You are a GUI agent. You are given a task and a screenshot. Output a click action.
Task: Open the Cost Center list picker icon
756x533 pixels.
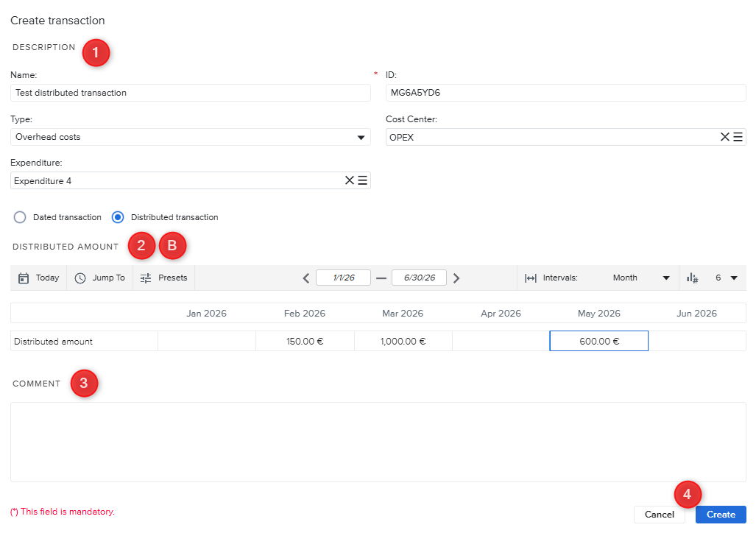[738, 137]
